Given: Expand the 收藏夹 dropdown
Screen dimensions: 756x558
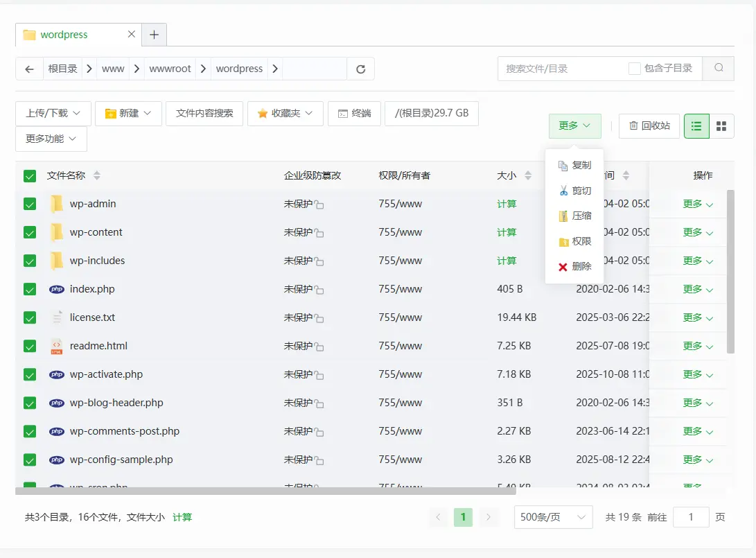Looking at the screenshot, I should point(285,114).
